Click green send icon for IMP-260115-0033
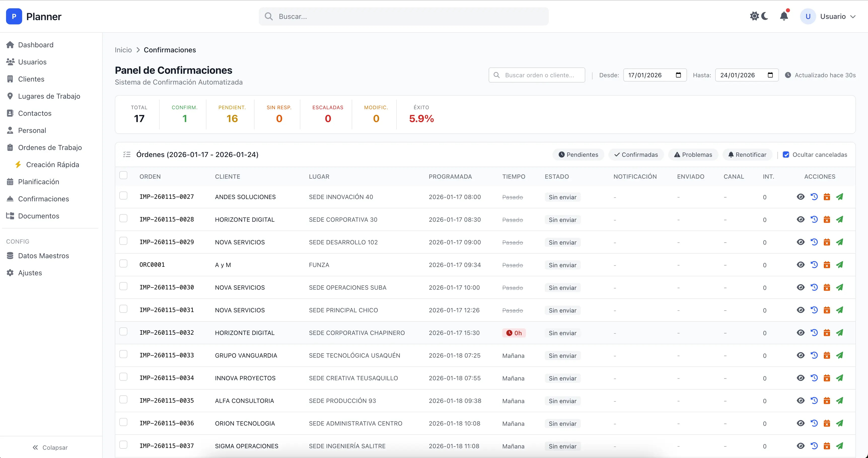This screenshot has width=868, height=458. (x=839, y=355)
